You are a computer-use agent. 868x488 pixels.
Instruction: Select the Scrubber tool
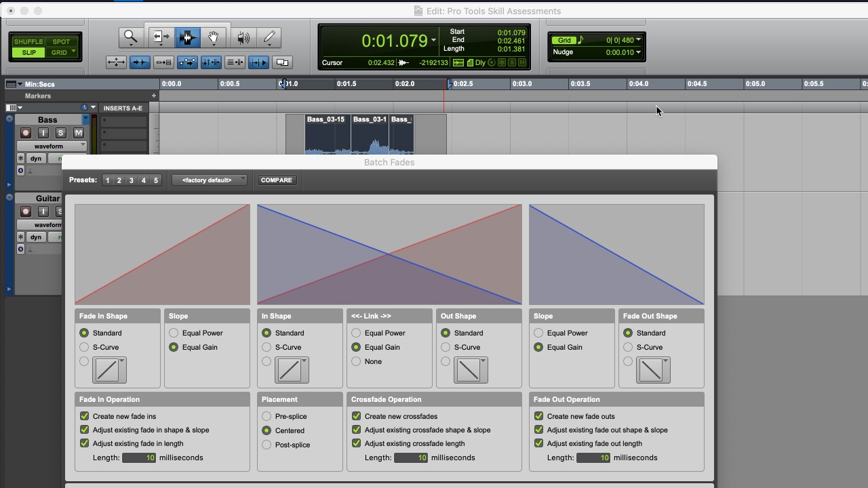[x=243, y=37]
